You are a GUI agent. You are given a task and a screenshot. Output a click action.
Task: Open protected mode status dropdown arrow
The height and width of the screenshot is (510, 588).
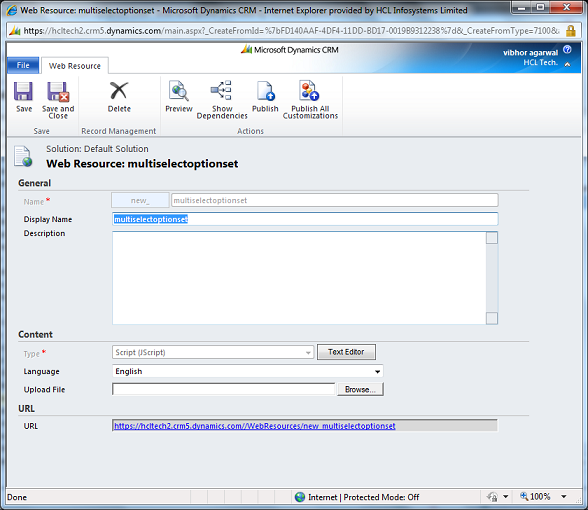pyautogui.click(x=506, y=497)
